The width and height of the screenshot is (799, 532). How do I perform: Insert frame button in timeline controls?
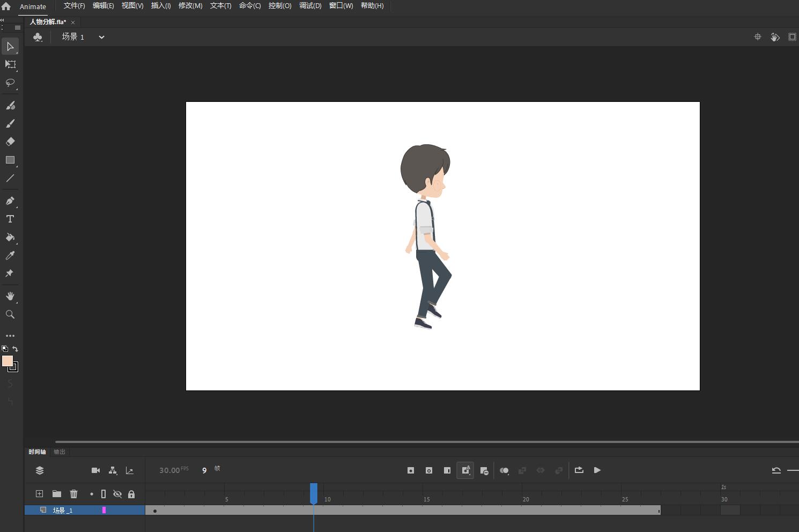[x=447, y=470]
